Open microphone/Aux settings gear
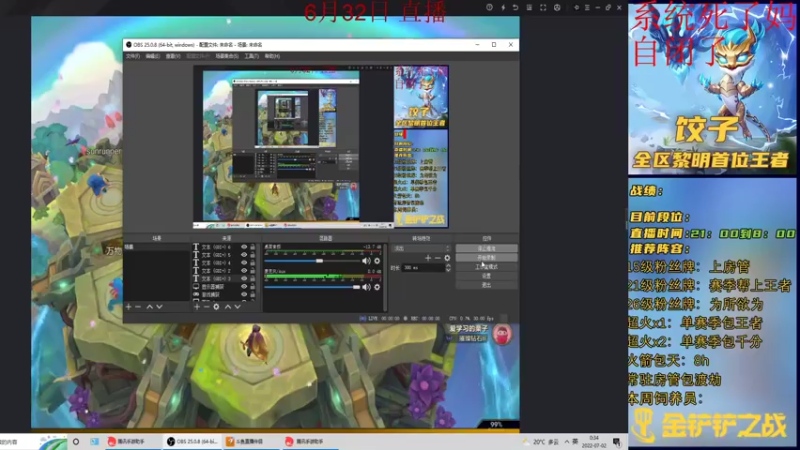The height and width of the screenshot is (450, 800). (377, 287)
